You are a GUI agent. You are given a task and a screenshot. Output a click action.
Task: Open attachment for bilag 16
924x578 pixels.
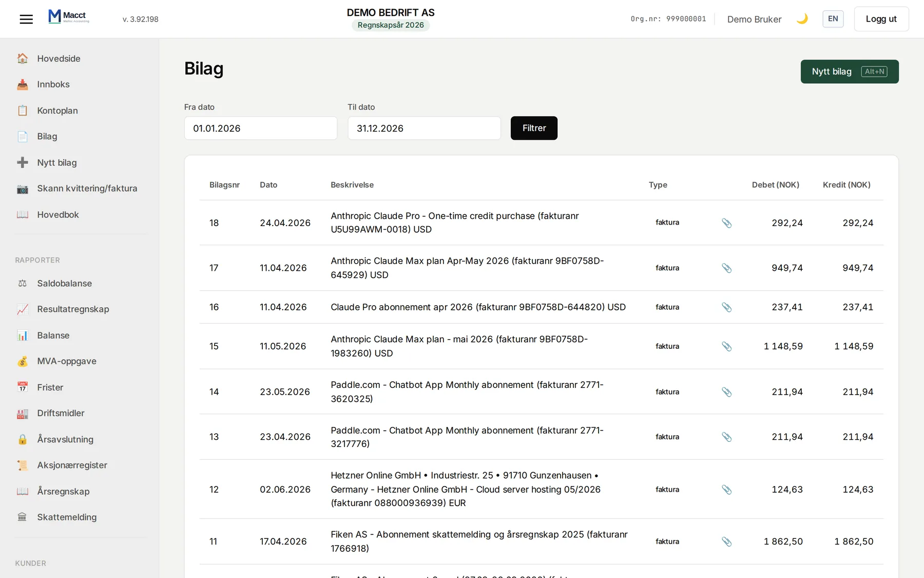click(726, 307)
